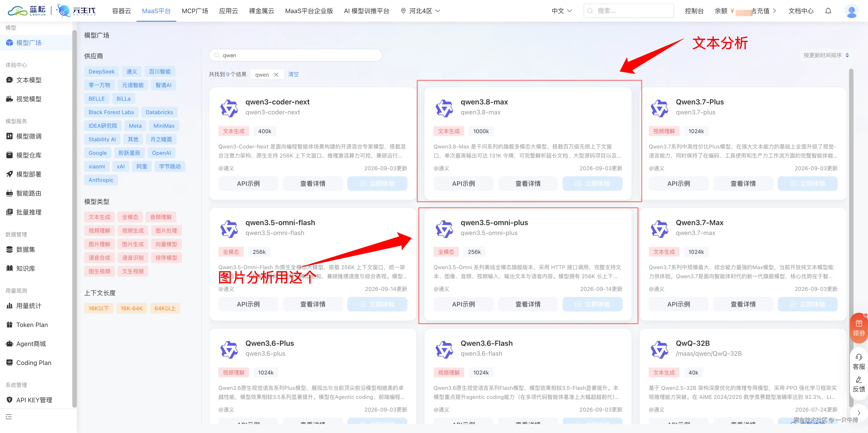Toggle 16K以下 context length filter
The height and width of the screenshot is (433, 868).
(99, 308)
